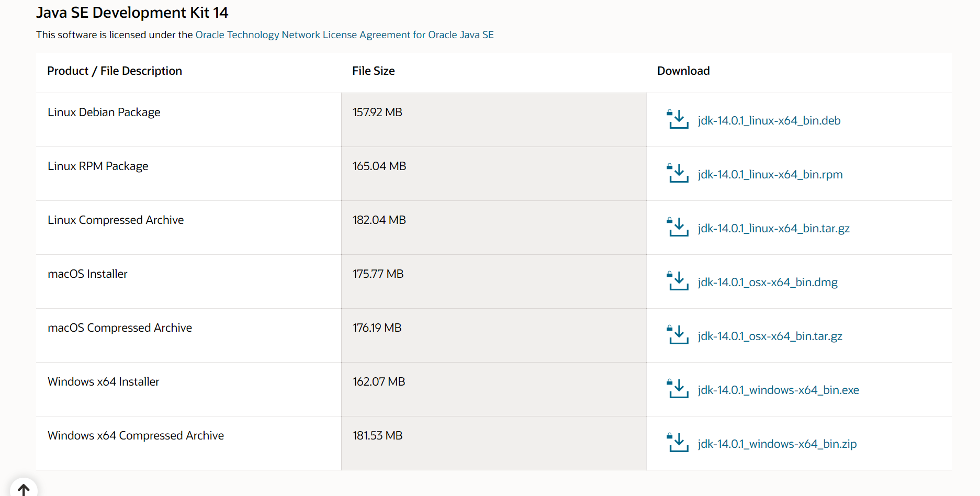
Task: Click download icon for osx-x64_bin.tar.gz
Action: [x=678, y=335]
